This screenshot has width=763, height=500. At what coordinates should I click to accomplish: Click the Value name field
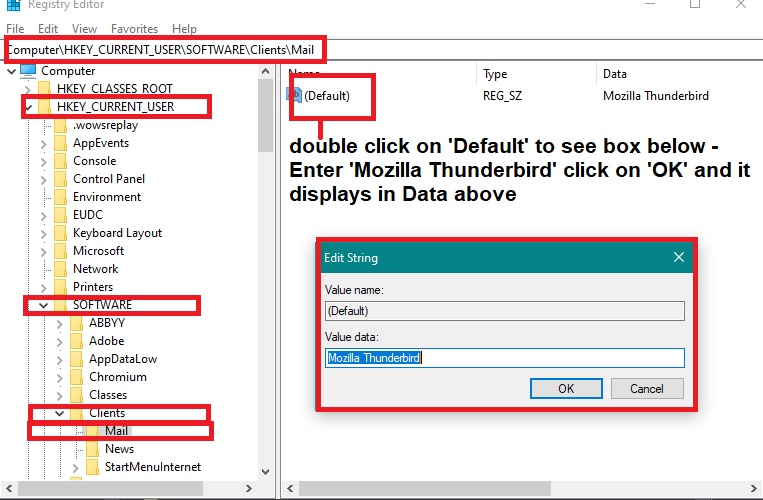coord(505,311)
